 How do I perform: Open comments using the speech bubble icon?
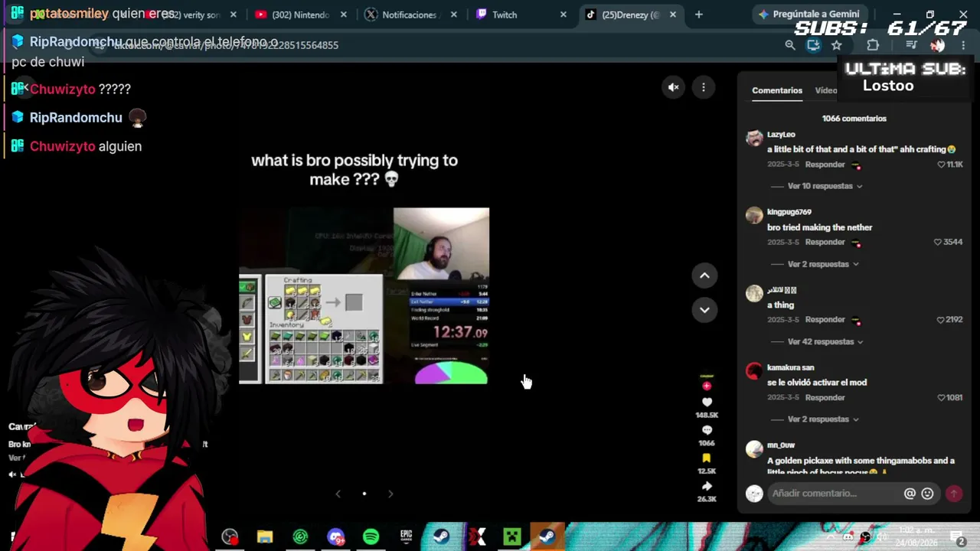tap(707, 431)
